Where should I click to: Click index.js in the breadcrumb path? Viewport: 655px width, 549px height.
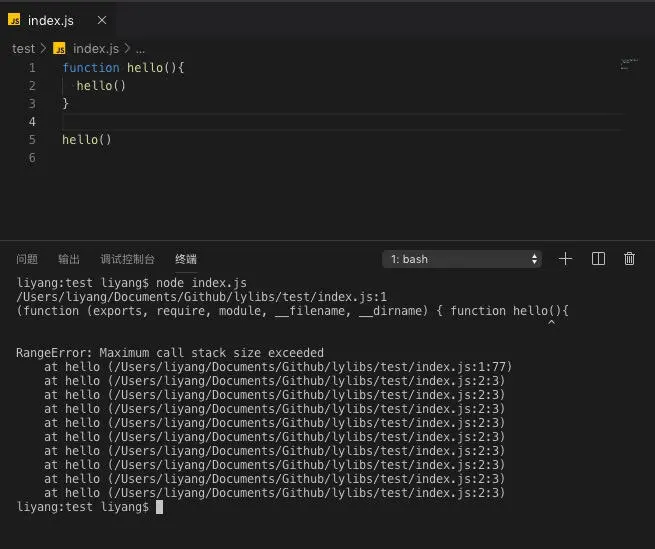96,48
